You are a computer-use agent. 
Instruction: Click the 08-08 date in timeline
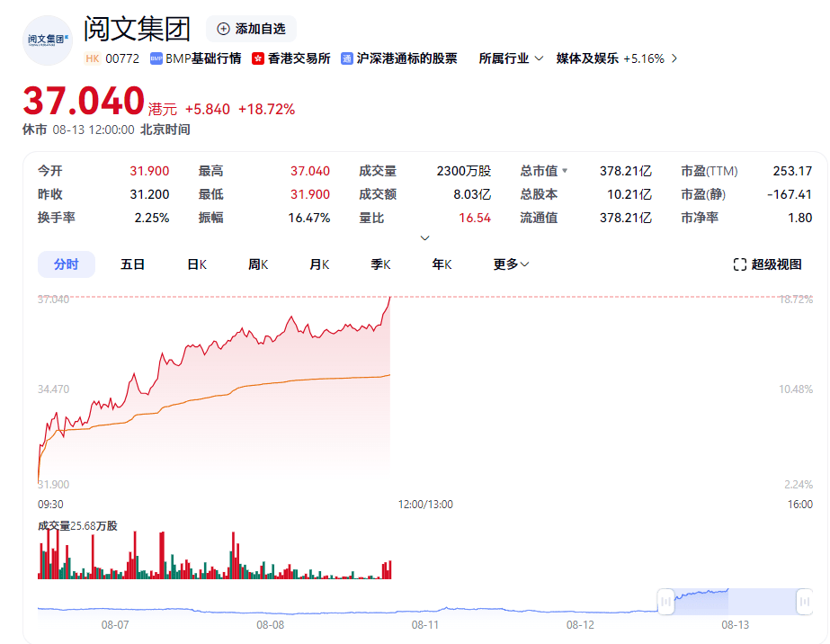270,625
